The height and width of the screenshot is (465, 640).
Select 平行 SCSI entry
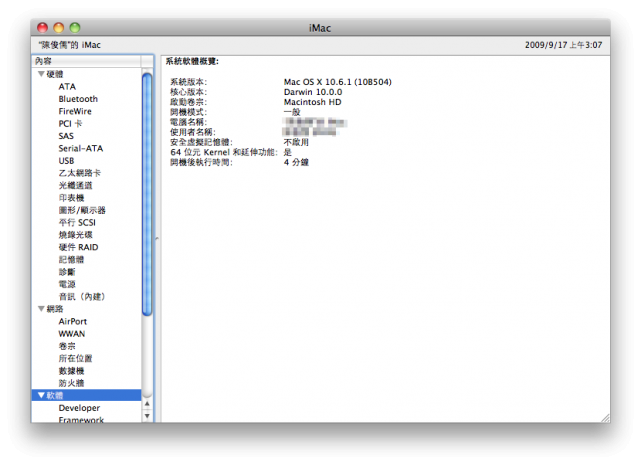pos(77,222)
